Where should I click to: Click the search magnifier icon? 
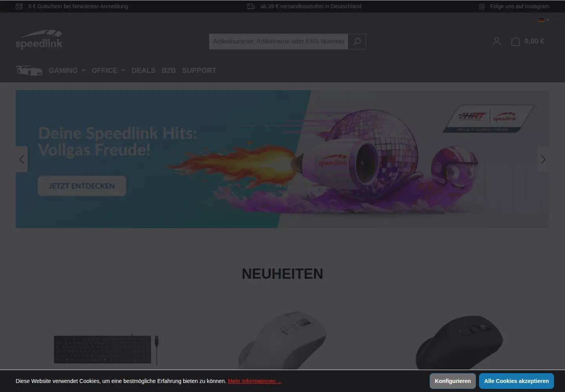[x=357, y=42]
